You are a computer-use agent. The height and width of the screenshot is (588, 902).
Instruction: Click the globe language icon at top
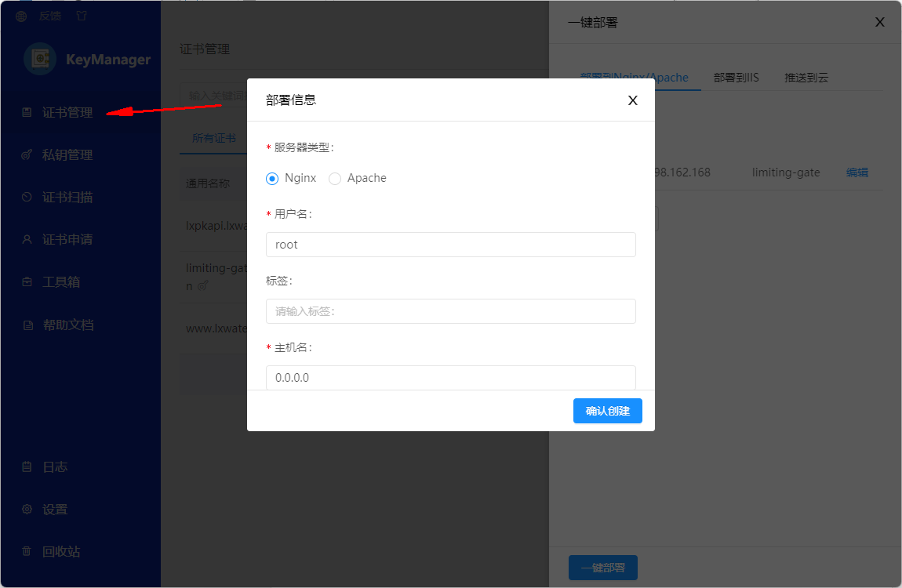21,16
